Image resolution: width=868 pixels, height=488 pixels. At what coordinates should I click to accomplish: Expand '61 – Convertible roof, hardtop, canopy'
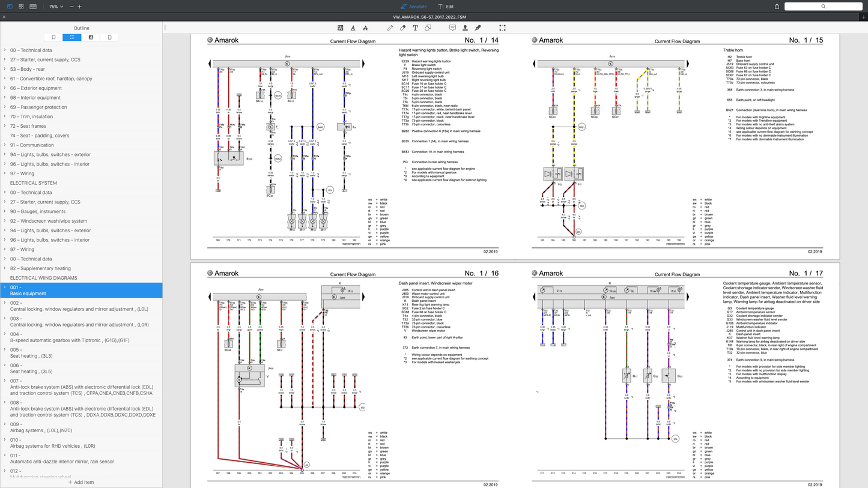5,79
